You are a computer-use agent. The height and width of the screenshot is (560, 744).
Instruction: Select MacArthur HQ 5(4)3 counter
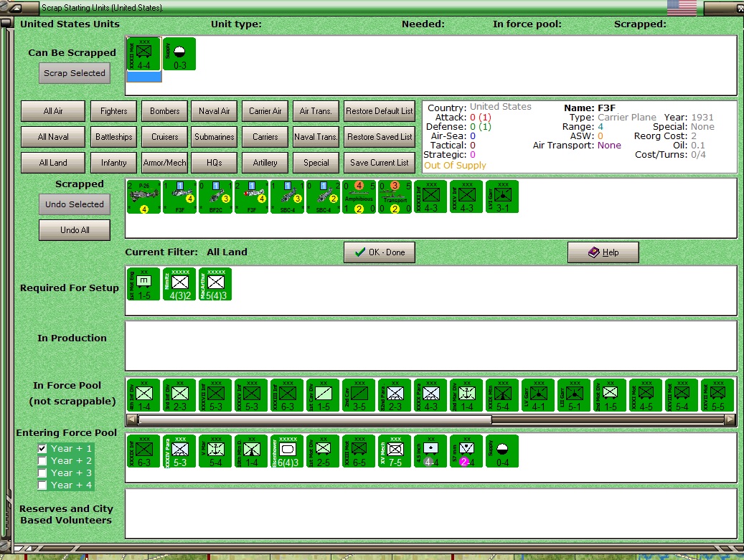click(x=215, y=285)
